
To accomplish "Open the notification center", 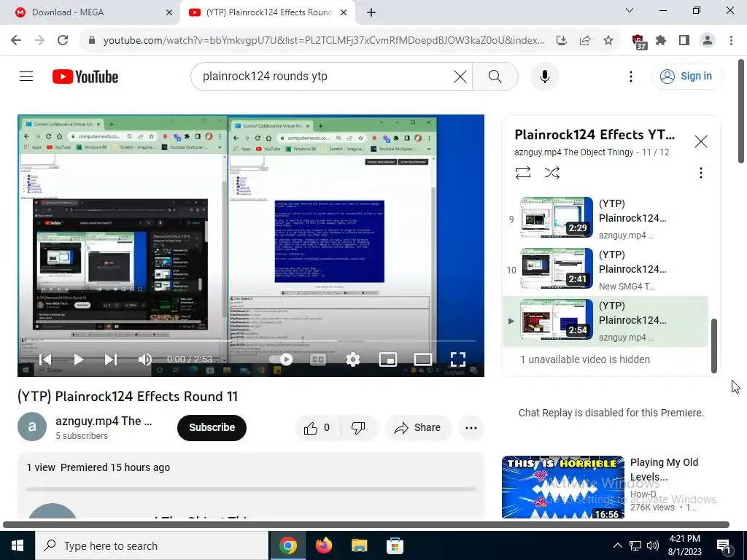I will 724,545.
